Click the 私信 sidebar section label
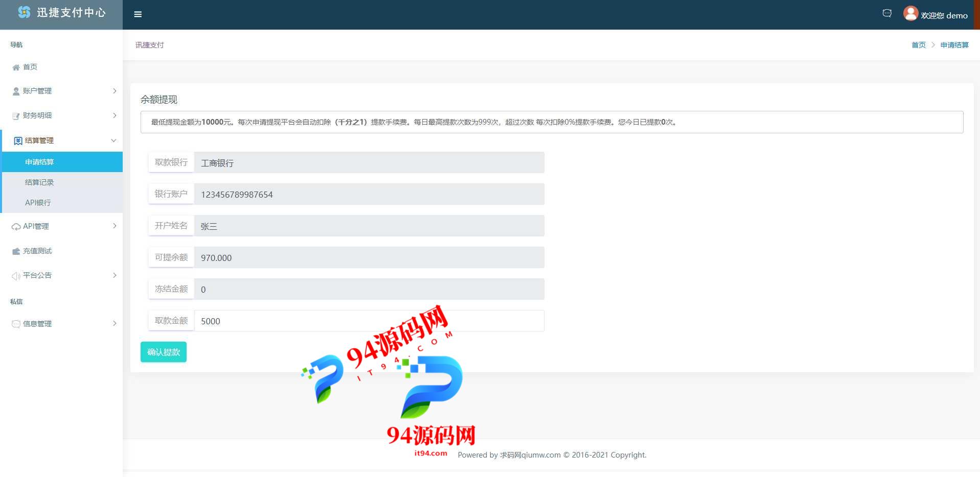The image size is (980, 477). (x=16, y=301)
